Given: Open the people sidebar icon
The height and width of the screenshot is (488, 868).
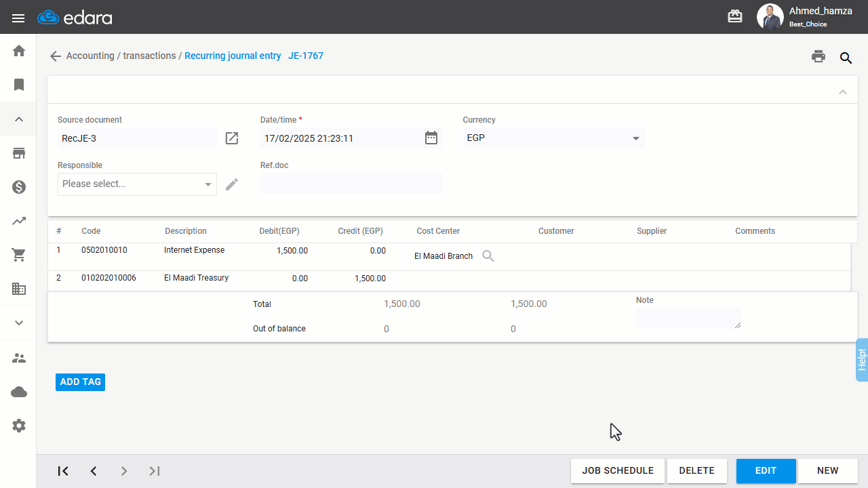Looking at the screenshot, I should click(x=19, y=358).
